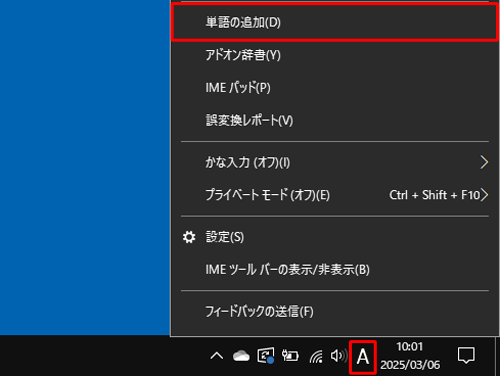Open アドオン辞書(Y) from the IME menu
Viewport: 500px width, 376px height.
[x=335, y=55]
